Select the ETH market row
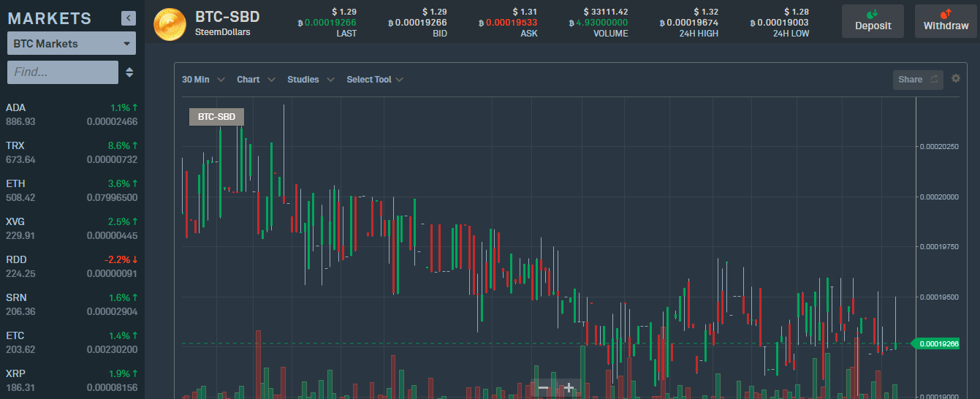980x399 pixels. click(72, 191)
